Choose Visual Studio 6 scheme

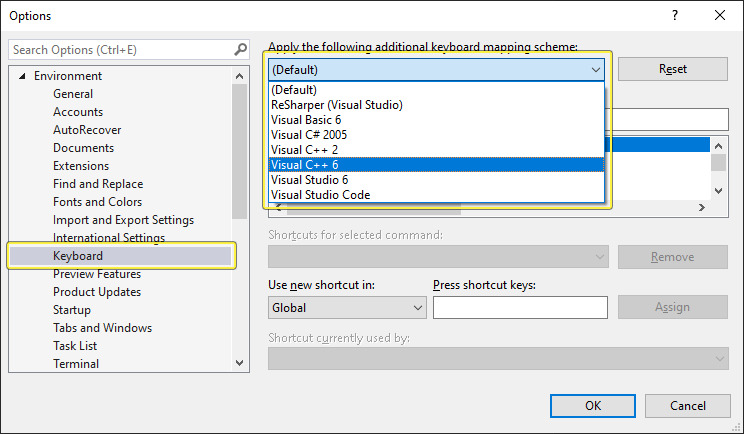pos(437,180)
